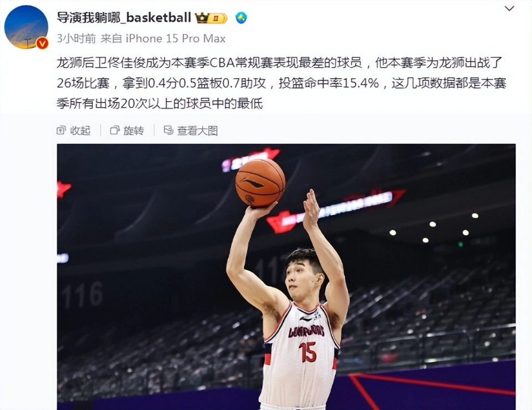The width and height of the screenshot is (532, 410).
Task: Collapse the image via 收起 label
Action: point(80,130)
